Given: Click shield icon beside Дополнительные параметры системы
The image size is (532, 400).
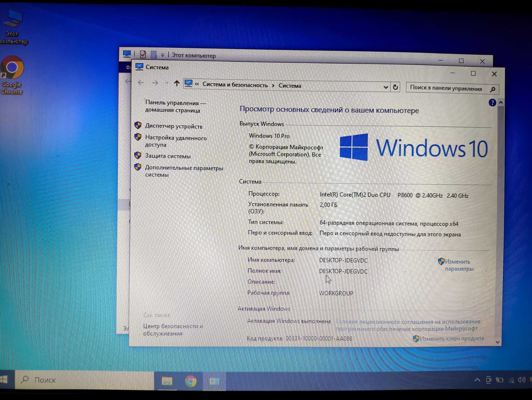Looking at the screenshot, I should 138,167.
